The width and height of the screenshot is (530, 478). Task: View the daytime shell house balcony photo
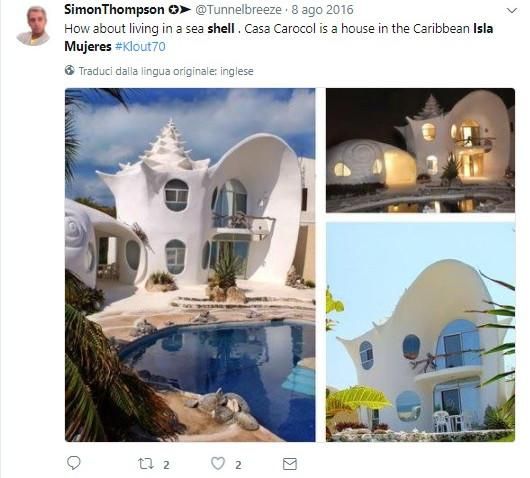point(420,332)
